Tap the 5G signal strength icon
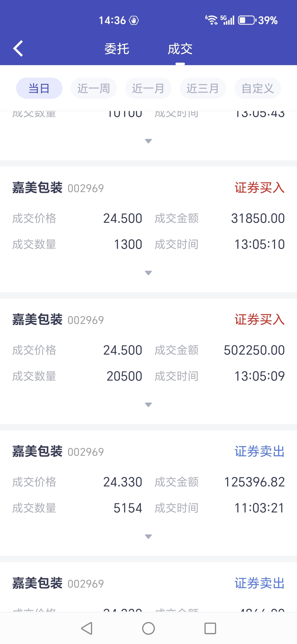The image size is (297, 644). point(227,20)
